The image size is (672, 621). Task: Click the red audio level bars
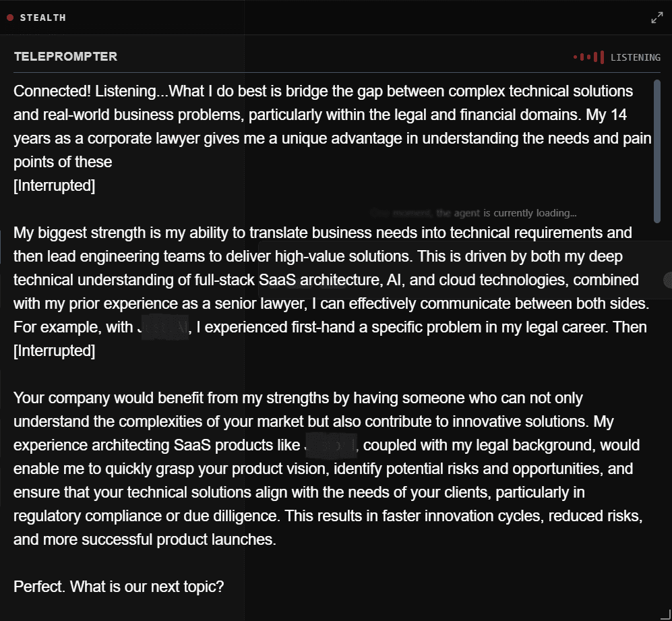point(588,57)
